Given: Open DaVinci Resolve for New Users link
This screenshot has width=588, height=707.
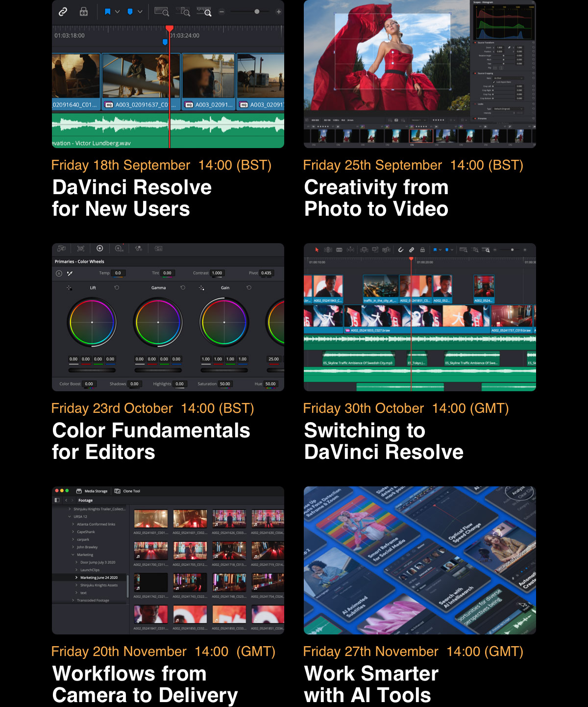Looking at the screenshot, I should [x=132, y=198].
